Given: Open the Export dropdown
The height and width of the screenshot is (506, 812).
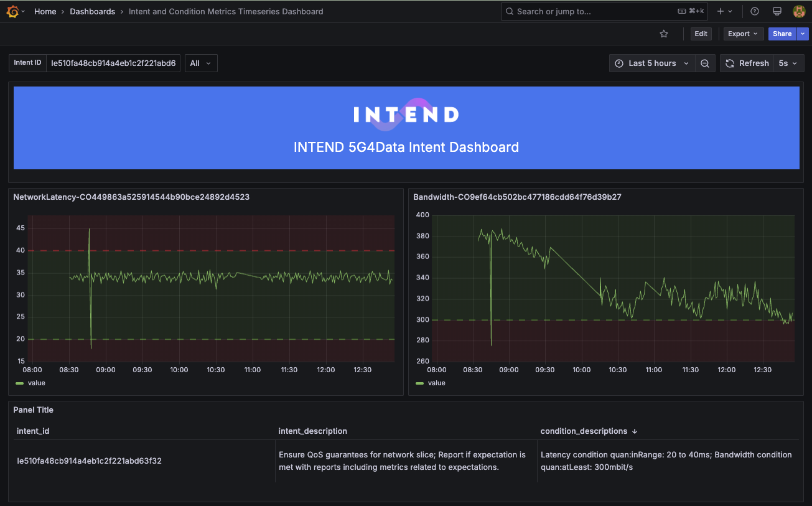Looking at the screenshot, I should coord(743,34).
